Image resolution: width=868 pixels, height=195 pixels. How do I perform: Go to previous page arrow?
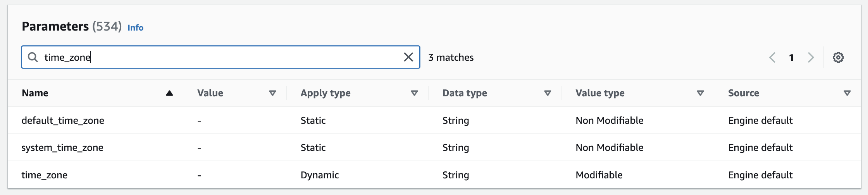click(x=772, y=58)
